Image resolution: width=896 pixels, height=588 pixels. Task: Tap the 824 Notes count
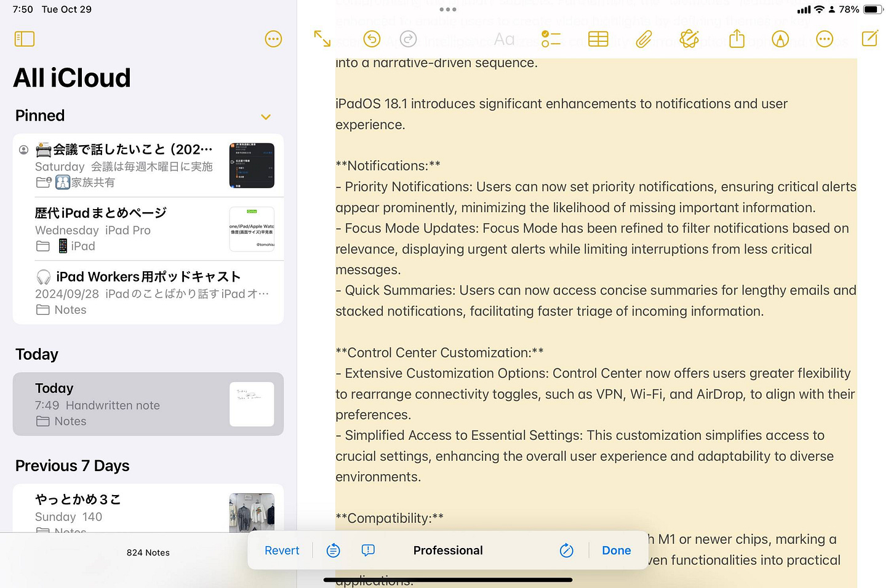click(148, 552)
